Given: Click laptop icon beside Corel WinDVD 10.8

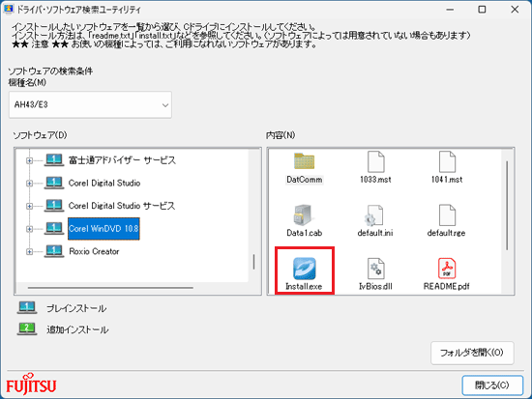Looking at the screenshot, I should tap(54, 228).
